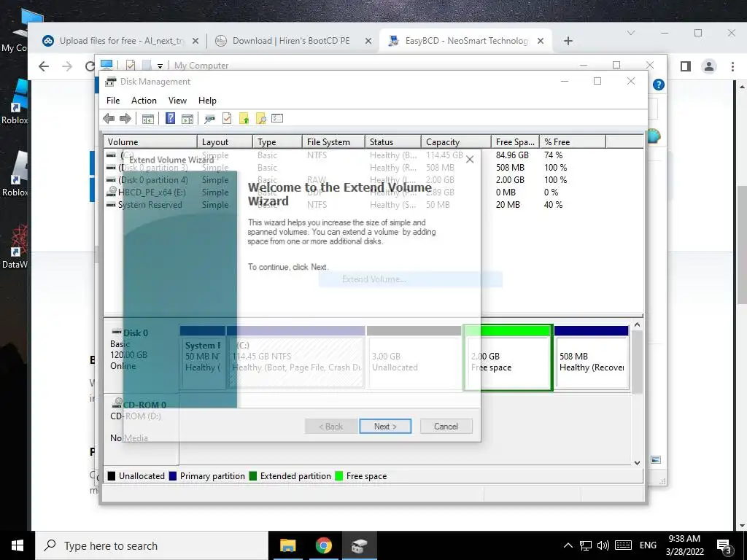Screen dimensions: 747x560
Task: Open Help via the blue question-mark toolbar icon
Action: coord(170,119)
